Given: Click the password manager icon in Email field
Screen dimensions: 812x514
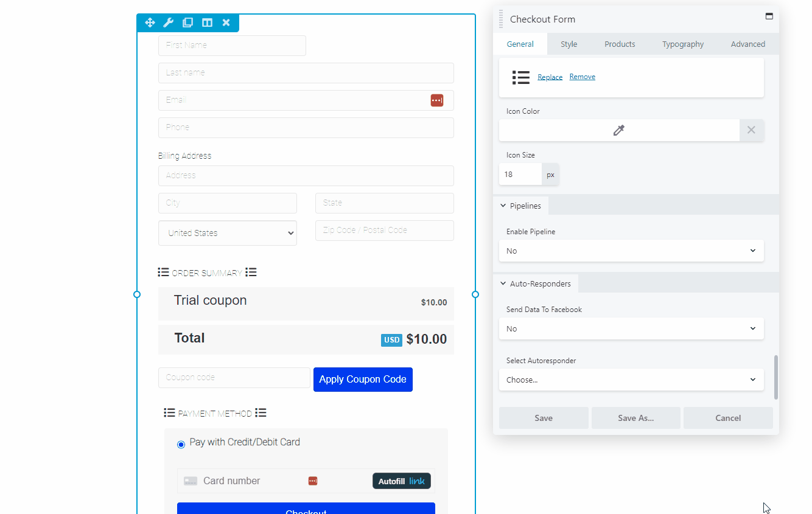Looking at the screenshot, I should tap(436, 100).
